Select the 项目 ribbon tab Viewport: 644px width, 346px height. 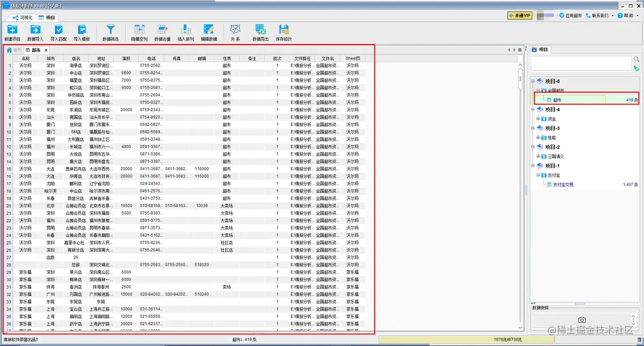pos(47,18)
